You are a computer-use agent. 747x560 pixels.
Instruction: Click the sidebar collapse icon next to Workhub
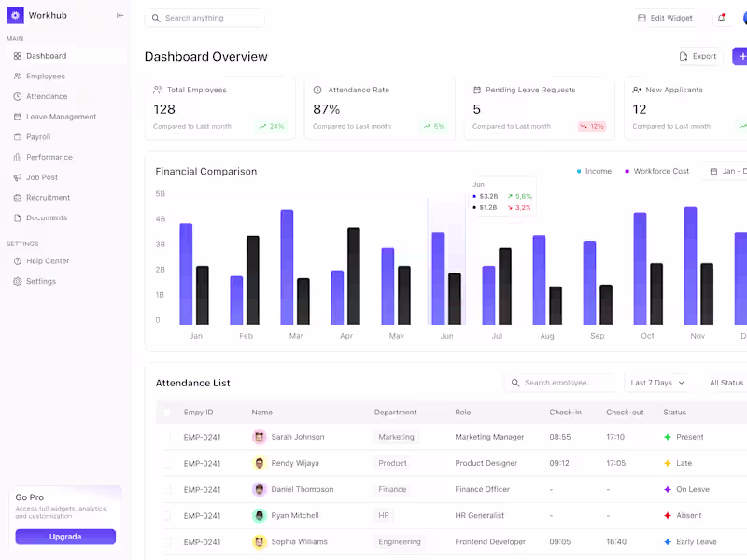(120, 15)
